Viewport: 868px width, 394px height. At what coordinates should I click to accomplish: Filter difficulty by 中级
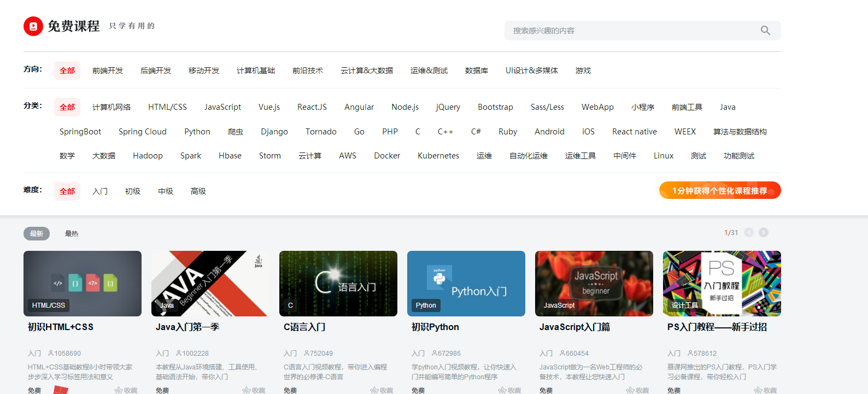[x=166, y=191]
